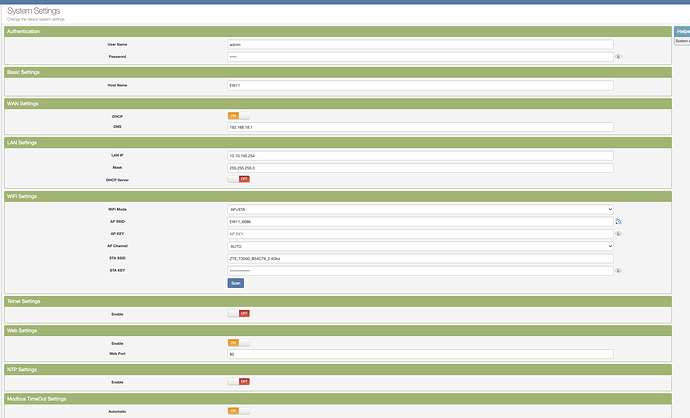
Task: Open the WiFi Mode dropdown
Action: (420, 209)
